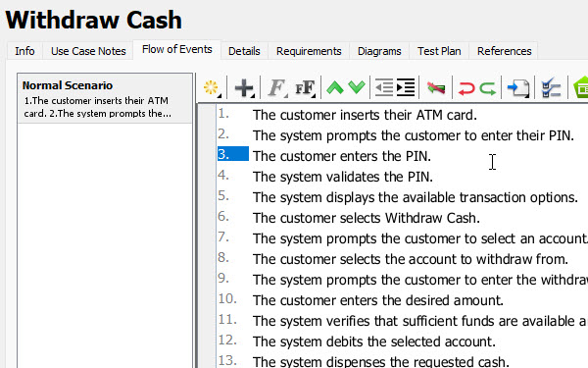
Task: Click the red-green eraser/clear icon
Action: coord(436,88)
